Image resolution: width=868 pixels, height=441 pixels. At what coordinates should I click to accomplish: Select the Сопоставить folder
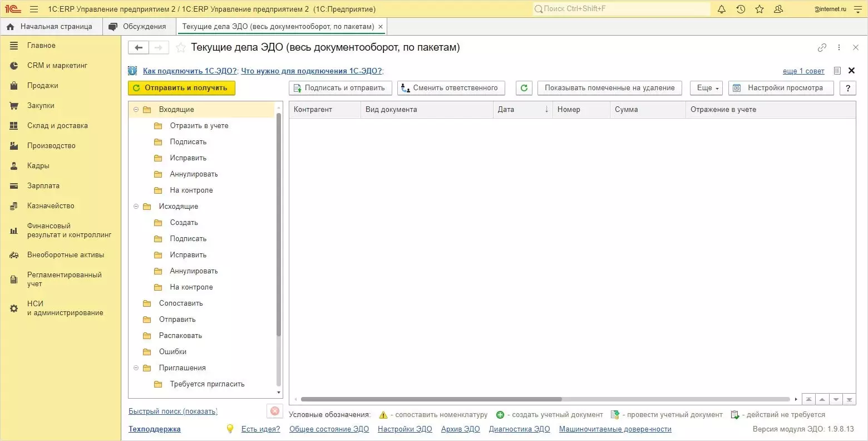[181, 303]
